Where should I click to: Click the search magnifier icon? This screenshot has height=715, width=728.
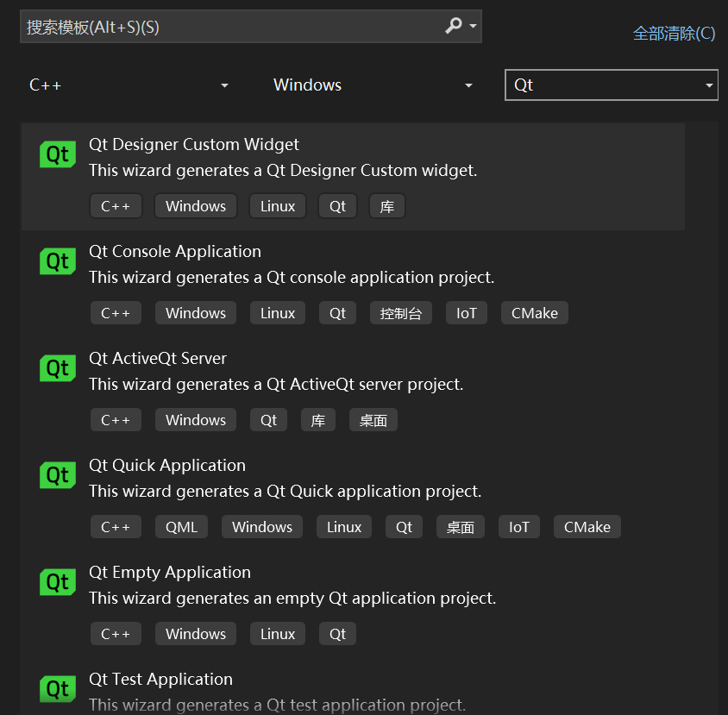[x=451, y=25]
